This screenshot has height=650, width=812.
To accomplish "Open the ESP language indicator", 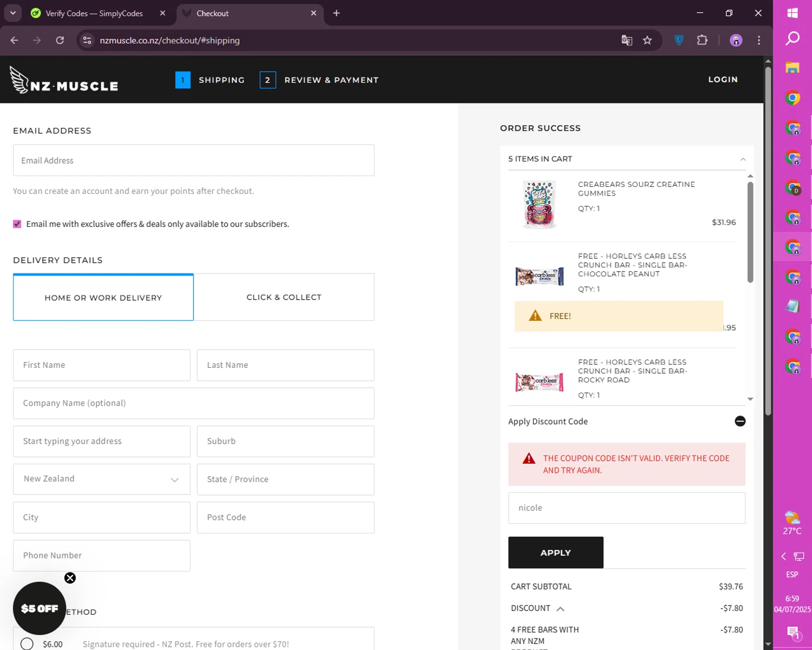I will [793, 575].
